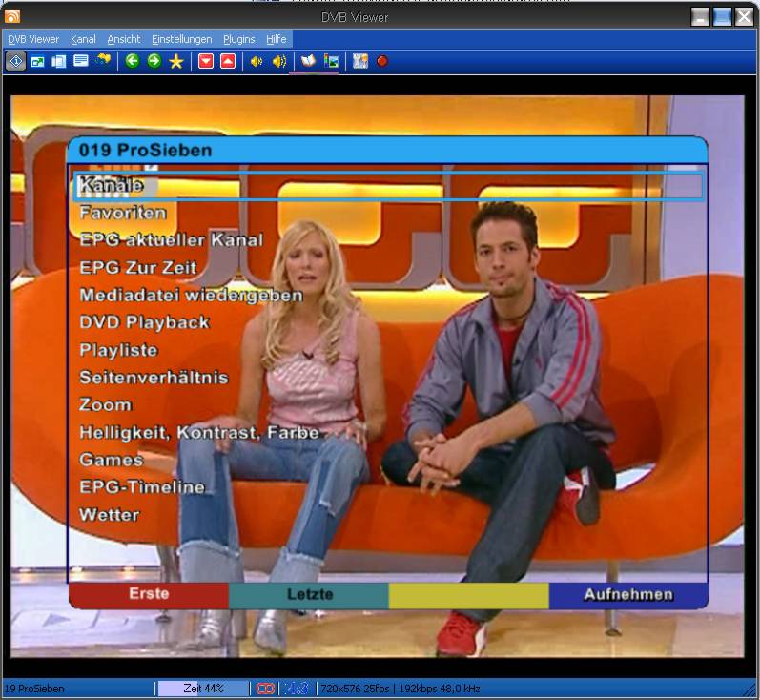Click the red channel-up arrow icon
Viewport: 760px width, 700px height.
click(228, 62)
